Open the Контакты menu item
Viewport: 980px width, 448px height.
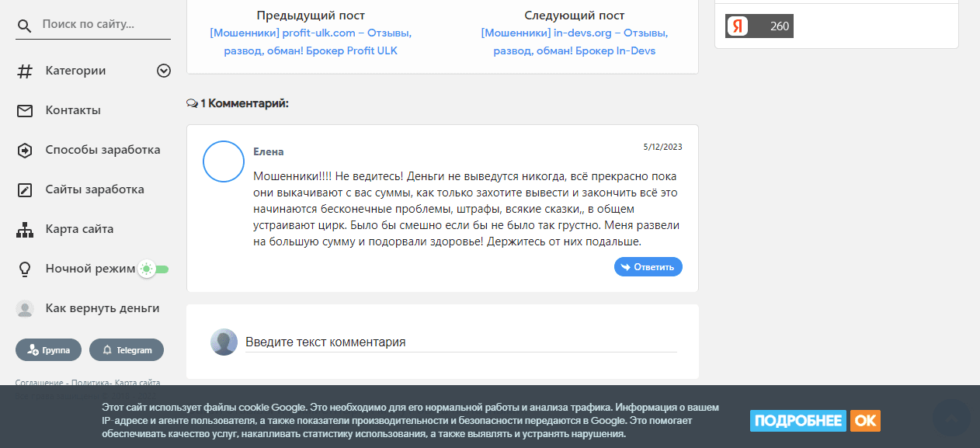73,110
